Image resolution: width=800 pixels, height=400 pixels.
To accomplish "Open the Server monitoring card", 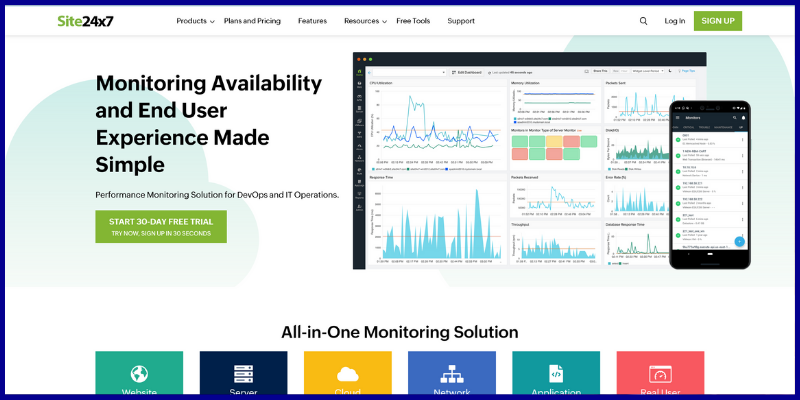I will point(243,372).
